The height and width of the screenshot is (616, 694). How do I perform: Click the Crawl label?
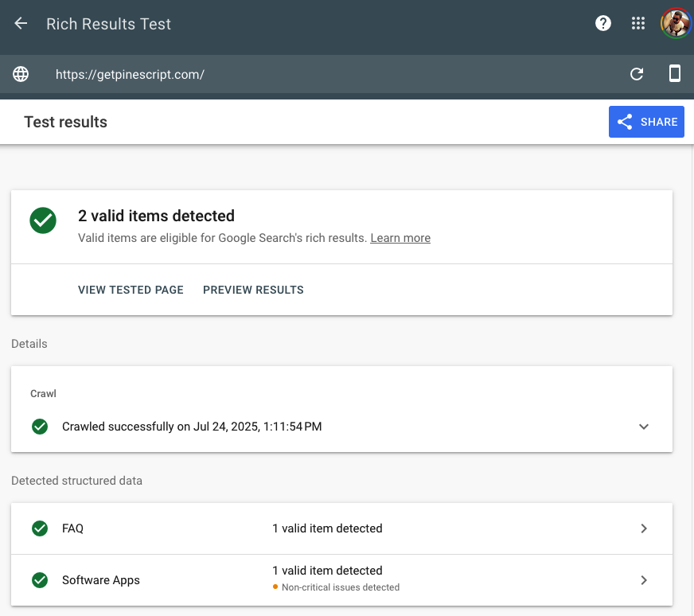[43, 393]
